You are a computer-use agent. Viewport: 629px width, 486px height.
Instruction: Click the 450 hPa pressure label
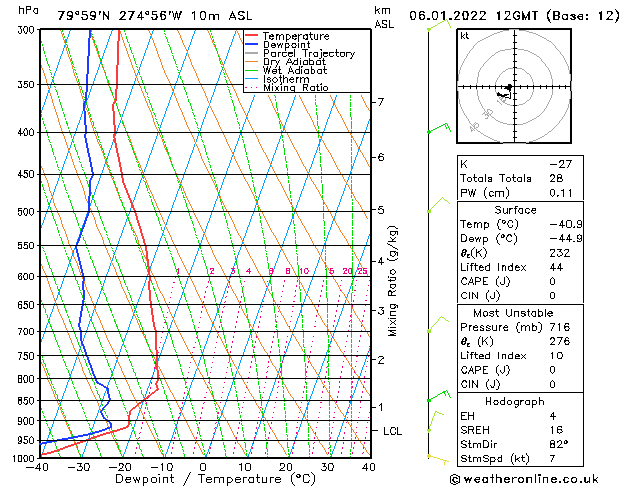point(28,174)
